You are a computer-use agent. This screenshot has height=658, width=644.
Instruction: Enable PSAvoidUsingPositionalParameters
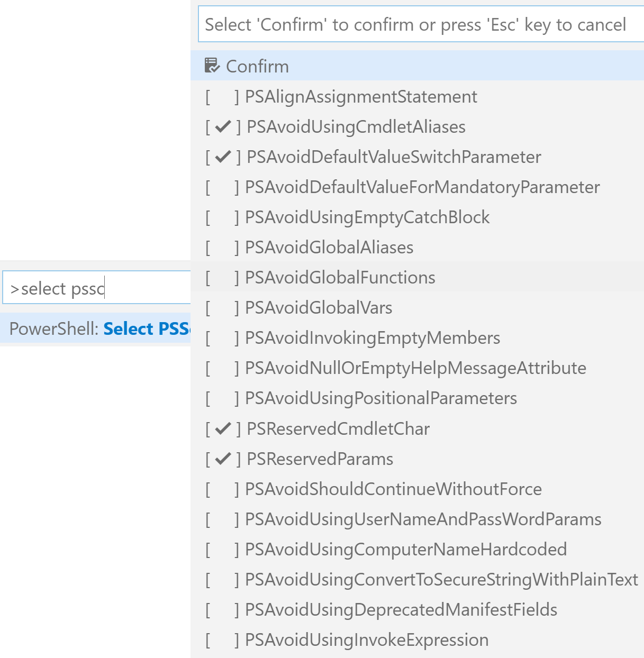click(417, 398)
